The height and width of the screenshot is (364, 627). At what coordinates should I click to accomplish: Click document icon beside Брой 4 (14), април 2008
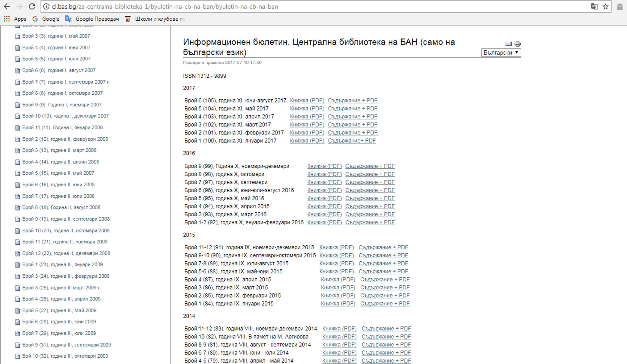pyautogui.click(x=18, y=162)
